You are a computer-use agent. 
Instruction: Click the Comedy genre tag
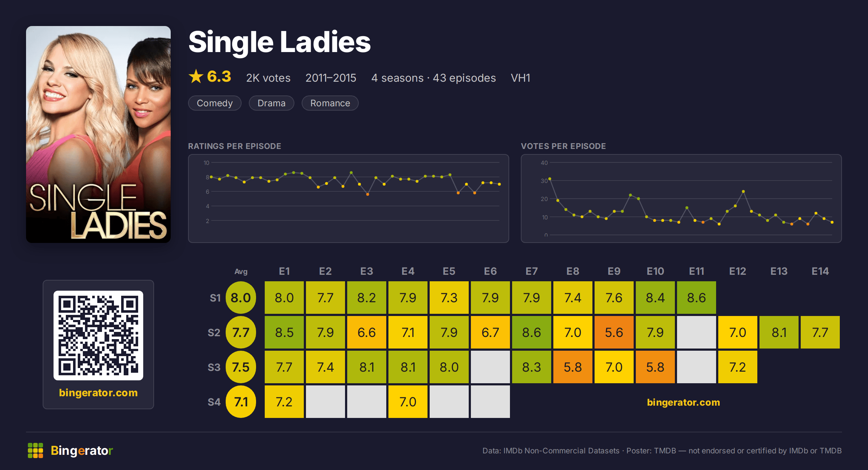[215, 103]
